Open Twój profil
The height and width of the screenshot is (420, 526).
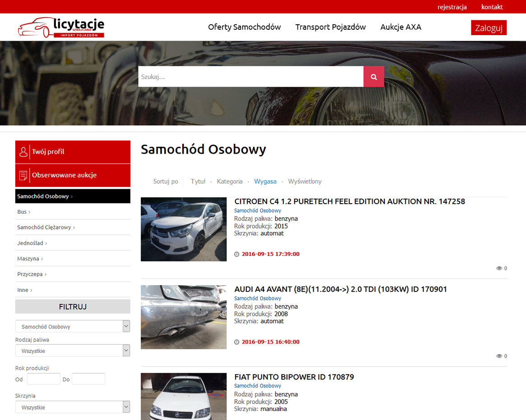pos(73,152)
